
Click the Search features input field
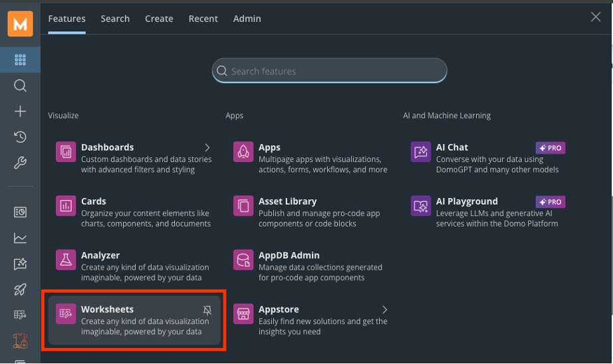point(329,70)
